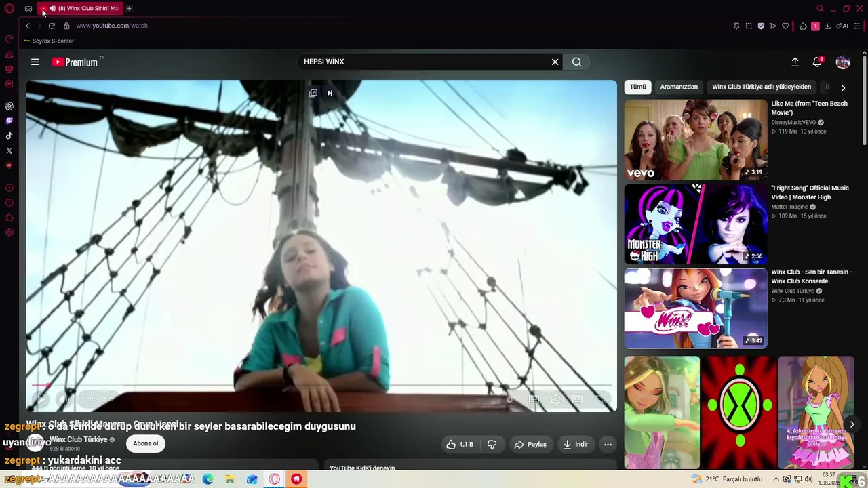
Task: Pop out the video with the detach icon
Action: pos(313,93)
